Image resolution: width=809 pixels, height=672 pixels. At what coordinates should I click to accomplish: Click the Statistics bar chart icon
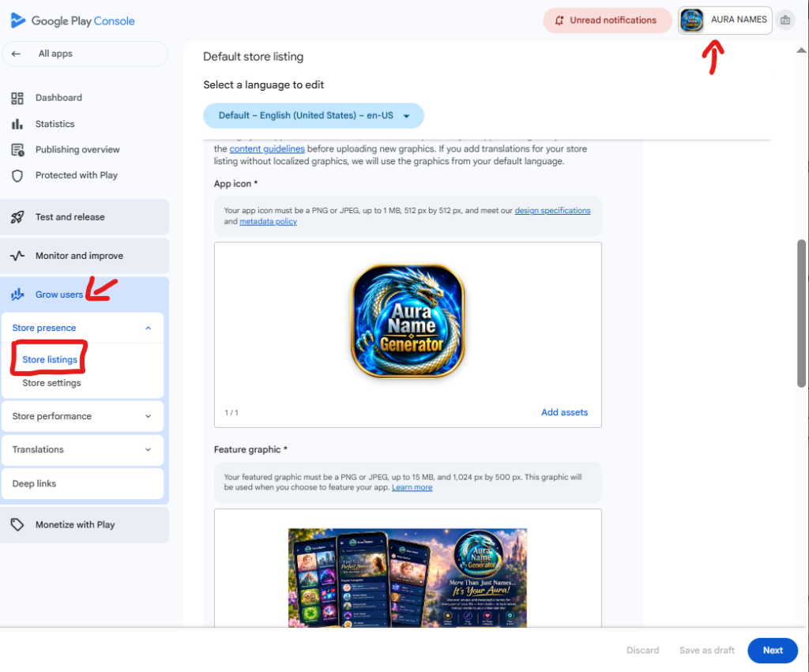click(x=17, y=124)
